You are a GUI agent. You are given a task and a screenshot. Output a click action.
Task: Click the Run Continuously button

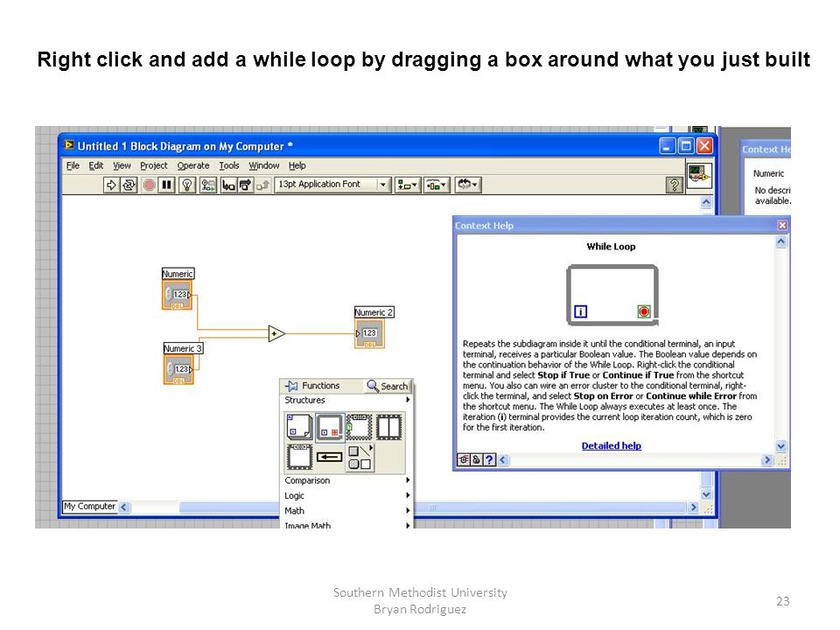pyautogui.click(x=129, y=185)
